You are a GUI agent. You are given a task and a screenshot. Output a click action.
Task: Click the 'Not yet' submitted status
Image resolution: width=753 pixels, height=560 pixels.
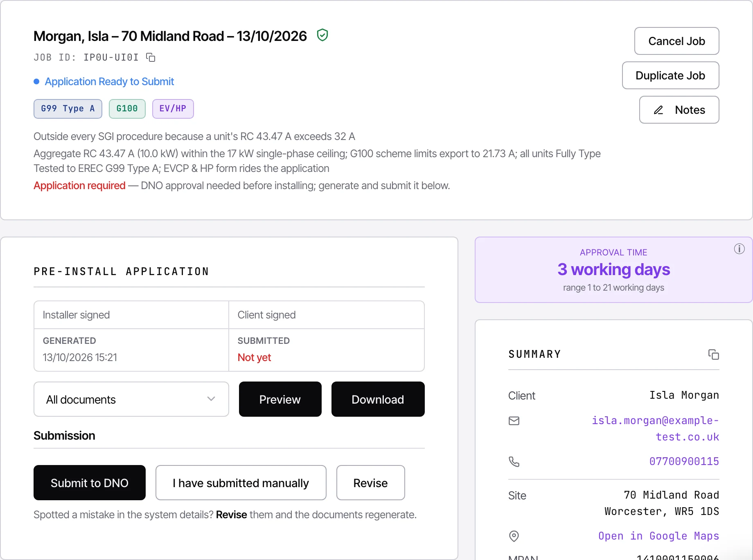[x=254, y=357]
